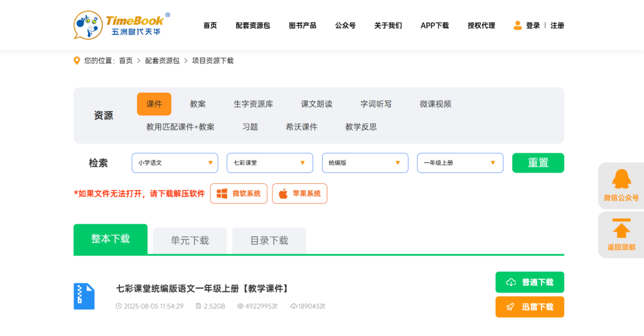Select the 习题 resource type
This screenshot has height=336, width=644.
tap(250, 127)
